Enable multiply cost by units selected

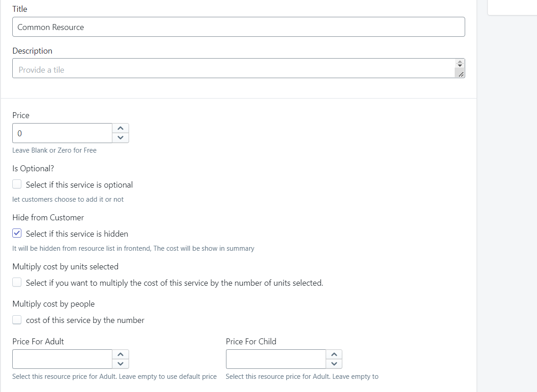pyautogui.click(x=17, y=283)
